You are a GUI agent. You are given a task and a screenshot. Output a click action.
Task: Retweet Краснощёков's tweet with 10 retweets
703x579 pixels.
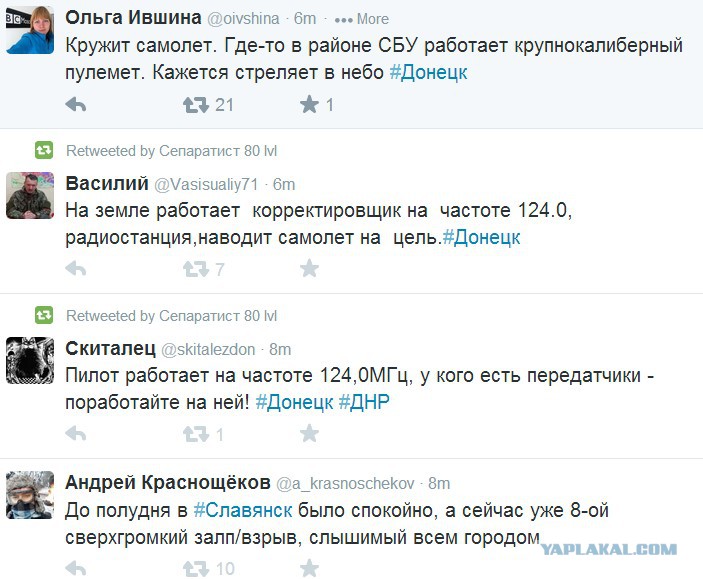196,568
